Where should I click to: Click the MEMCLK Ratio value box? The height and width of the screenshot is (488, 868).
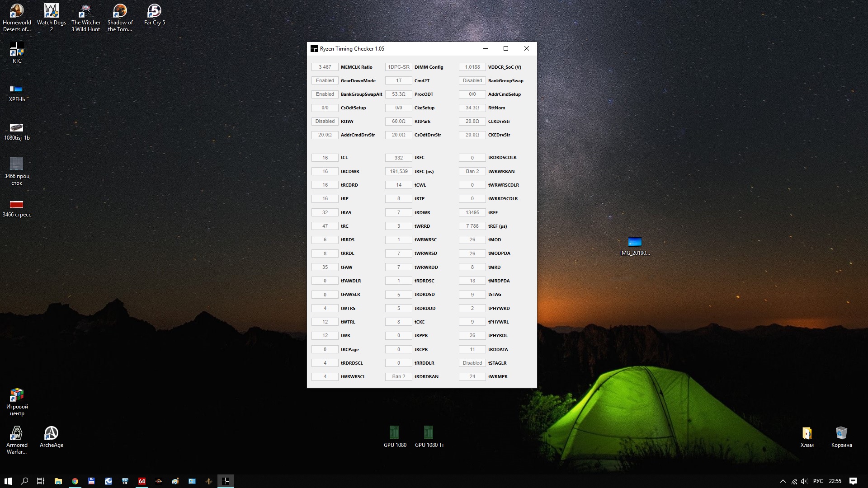click(x=325, y=67)
